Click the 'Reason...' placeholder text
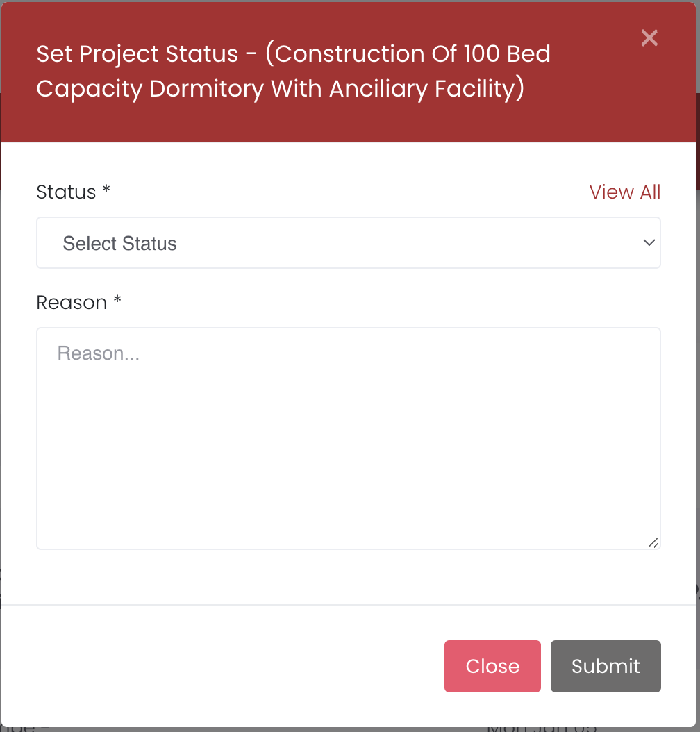The width and height of the screenshot is (700, 732). pyautogui.click(x=99, y=353)
